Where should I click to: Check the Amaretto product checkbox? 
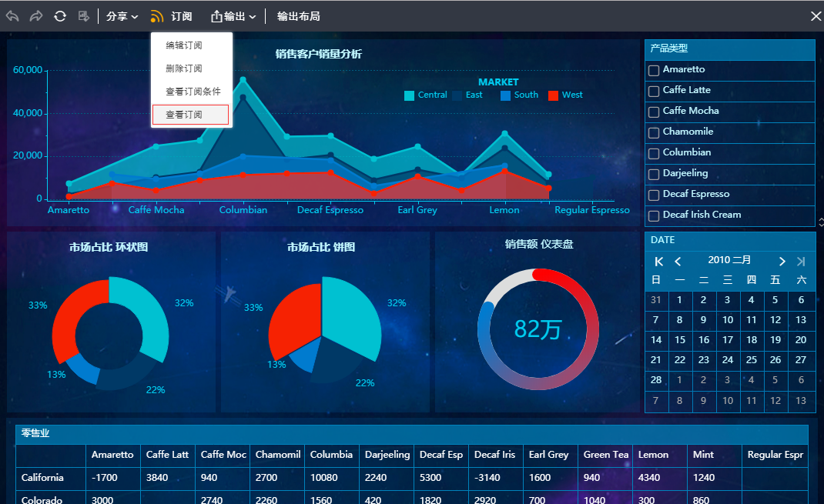[654, 70]
